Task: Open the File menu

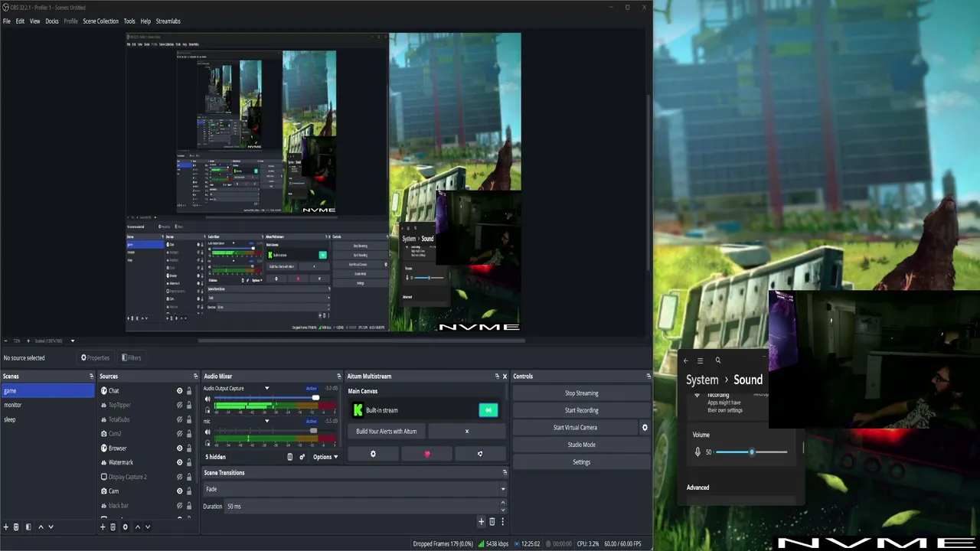Action: tap(7, 21)
